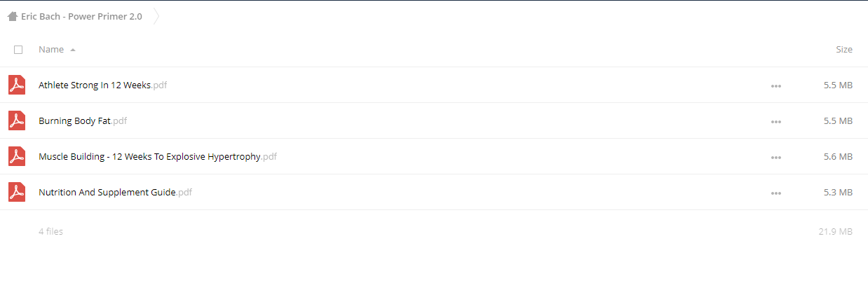Click PDF icon for Burning Body Fat
This screenshot has width=868, height=283.
click(17, 120)
